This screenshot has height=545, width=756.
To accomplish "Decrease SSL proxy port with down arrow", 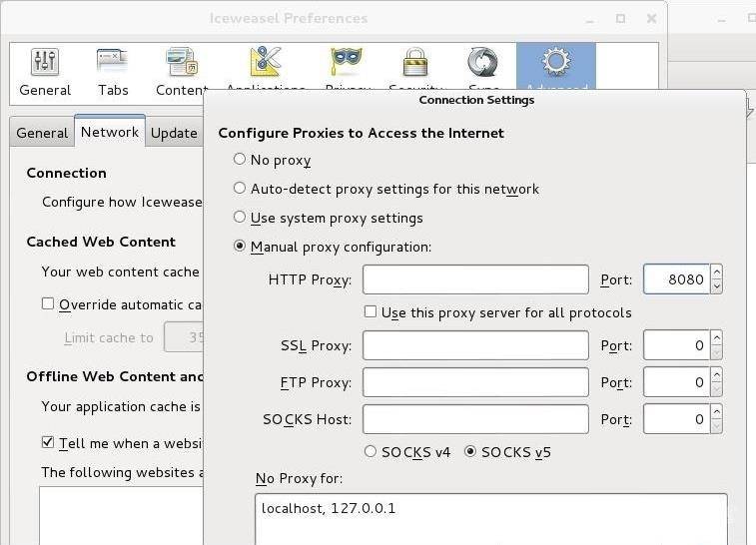I will (x=716, y=352).
